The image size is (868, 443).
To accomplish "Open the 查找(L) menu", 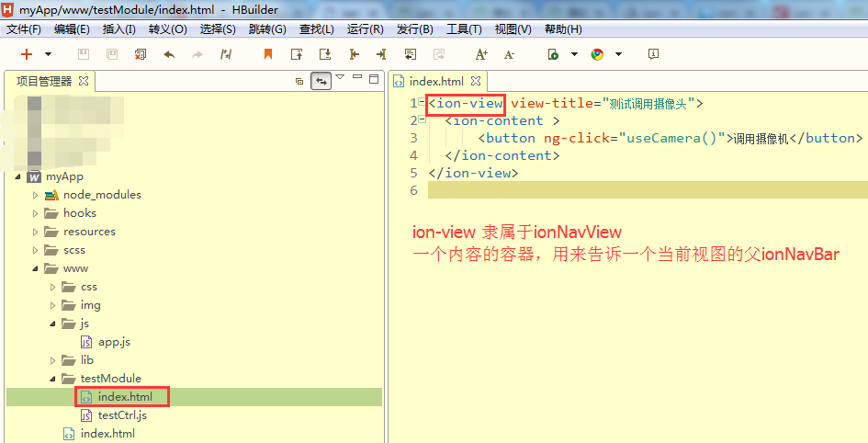I will point(317,29).
